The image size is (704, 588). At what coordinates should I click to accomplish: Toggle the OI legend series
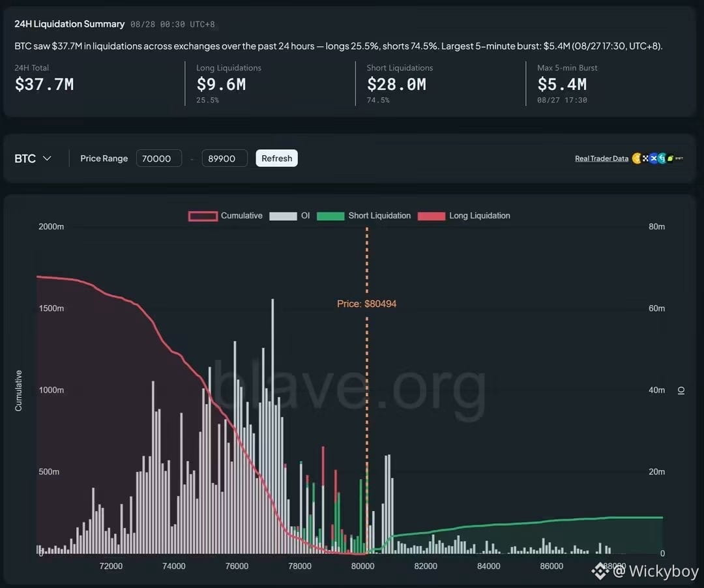(x=289, y=216)
